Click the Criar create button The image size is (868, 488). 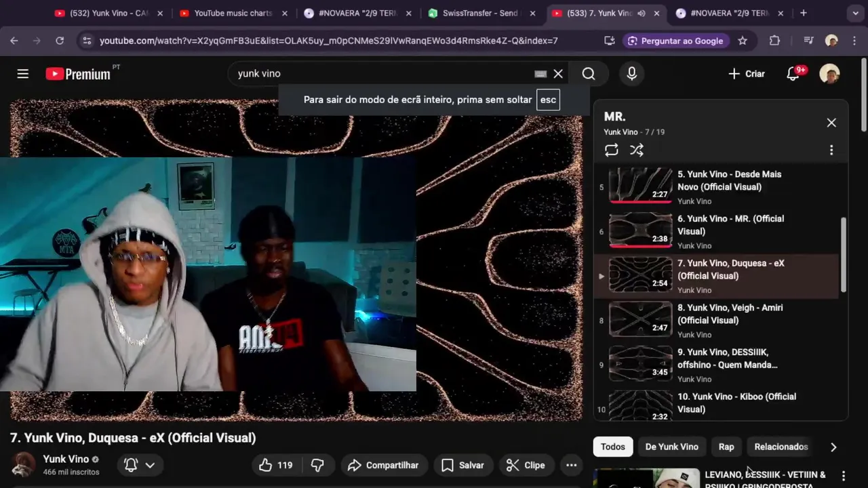pos(746,74)
